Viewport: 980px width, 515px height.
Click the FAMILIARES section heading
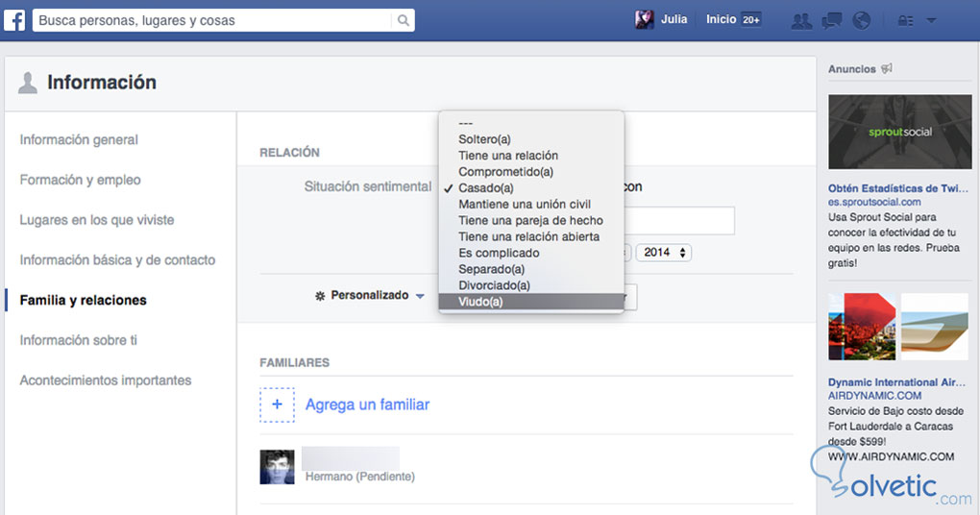coord(294,362)
